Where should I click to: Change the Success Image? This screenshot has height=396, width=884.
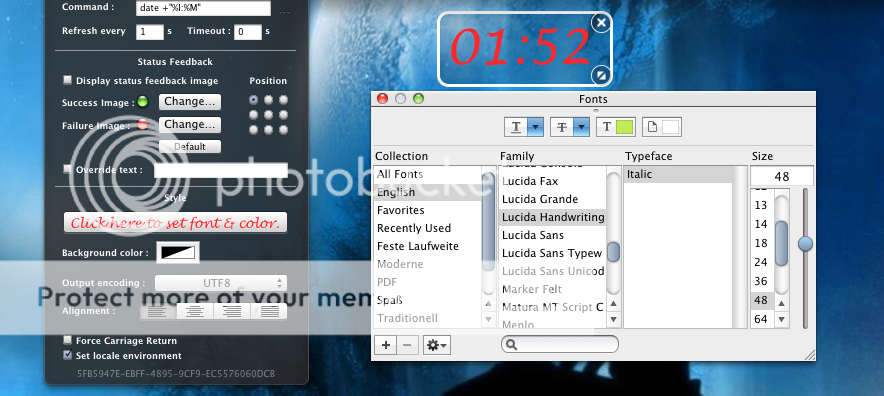189,102
